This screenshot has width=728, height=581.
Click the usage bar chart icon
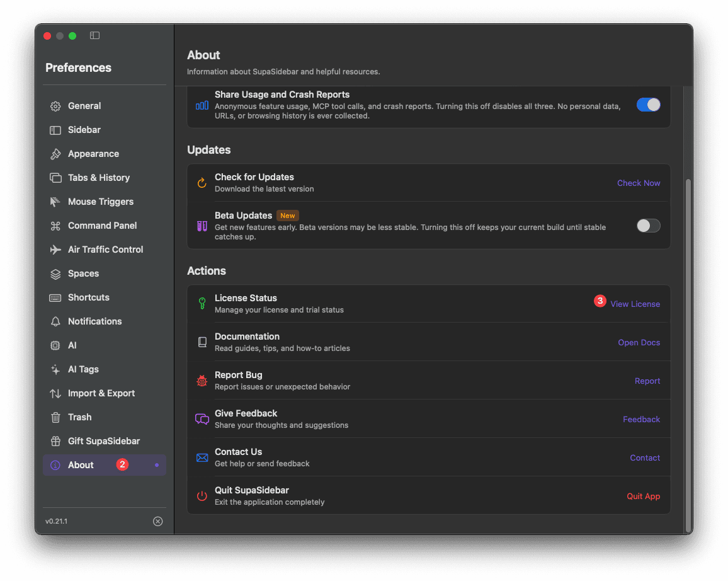[202, 105]
